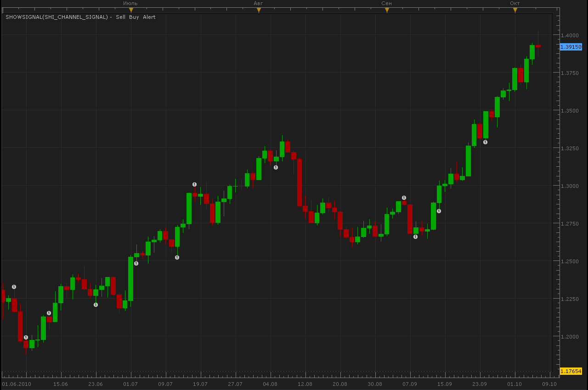
Task: Click the signal marker below the 07.09 candle near 1.2660
Action: tap(415, 237)
